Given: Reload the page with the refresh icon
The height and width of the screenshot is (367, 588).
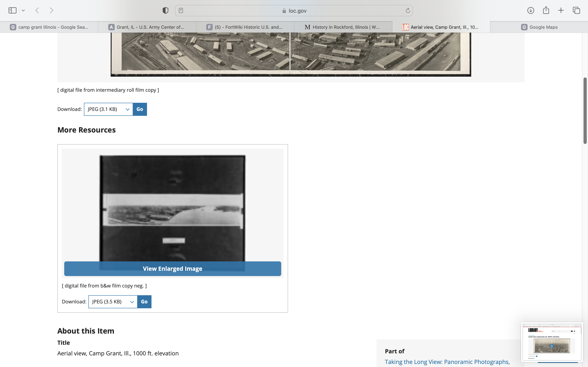Looking at the screenshot, I should (408, 10).
